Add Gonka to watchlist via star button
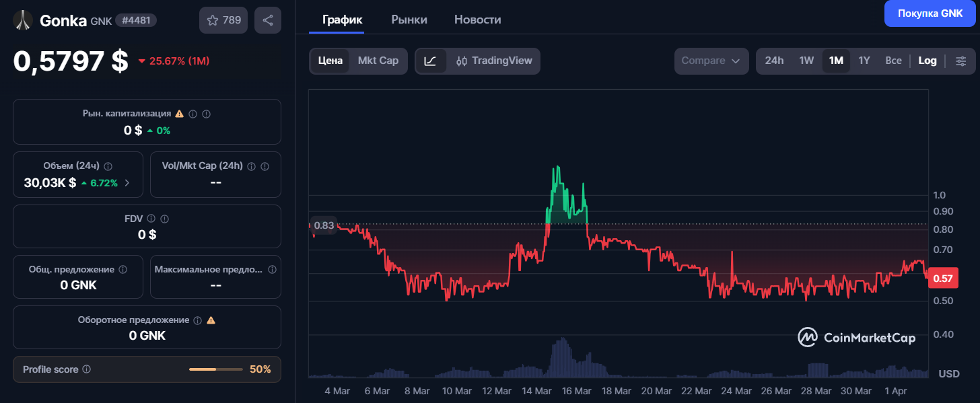This screenshot has height=403, width=980. tap(223, 20)
